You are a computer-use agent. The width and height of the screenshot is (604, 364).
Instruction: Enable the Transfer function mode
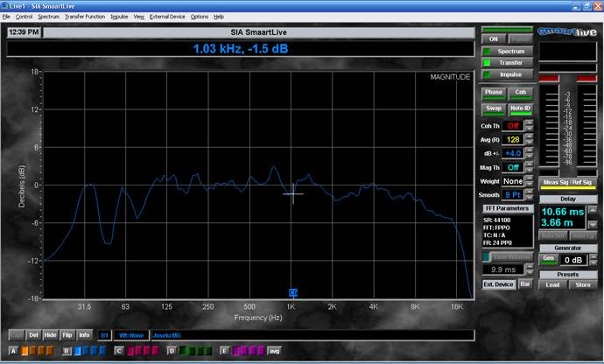pyautogui.click(x=509, y=63)
